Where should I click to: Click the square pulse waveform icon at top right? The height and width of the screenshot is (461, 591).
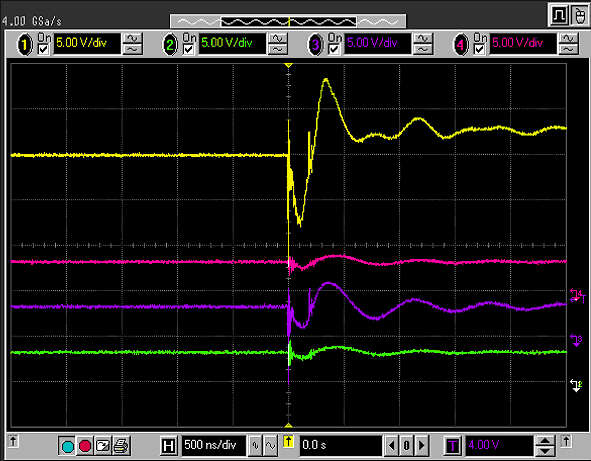[559, 15]
